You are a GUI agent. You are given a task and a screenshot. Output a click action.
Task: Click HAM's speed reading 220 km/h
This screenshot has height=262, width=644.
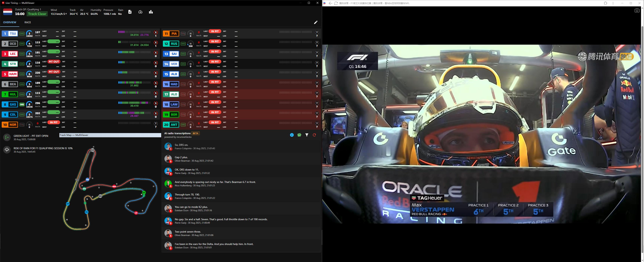click(x=37, y=74)
